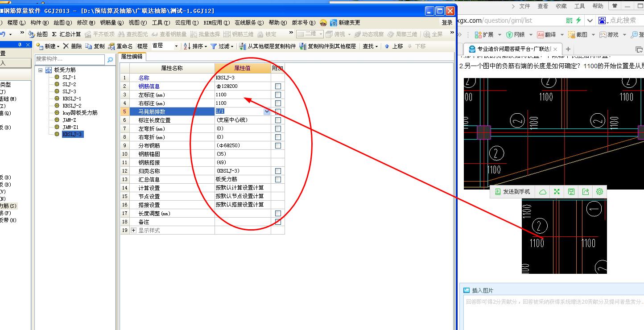The height and width of the screenshot is (330, 644).
Task: Click the 上移 move up button
Action: click(393, 46)
